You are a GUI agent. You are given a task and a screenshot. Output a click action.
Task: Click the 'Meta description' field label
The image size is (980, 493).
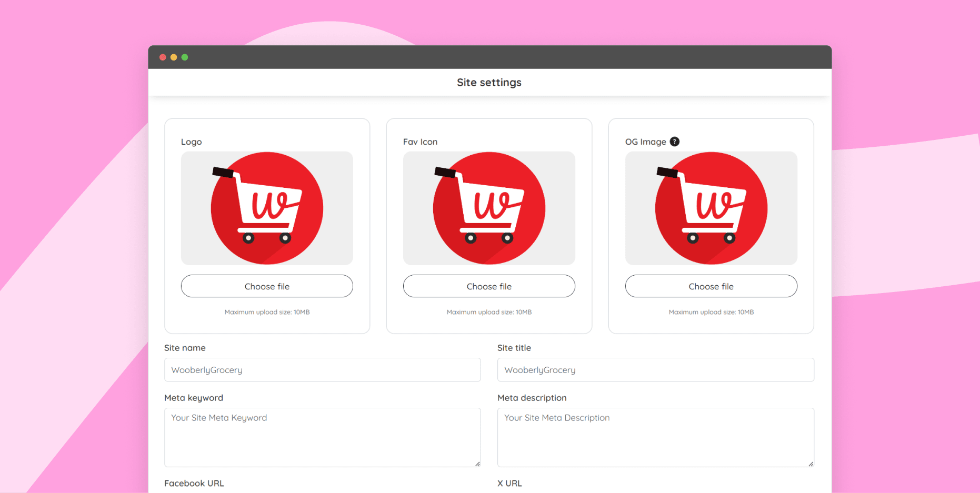click(x=532, y=398)
